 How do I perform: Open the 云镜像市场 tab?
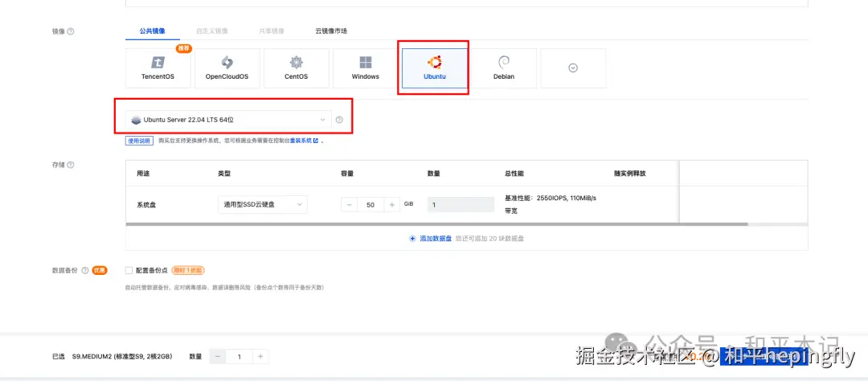click(x=331, y=31)
